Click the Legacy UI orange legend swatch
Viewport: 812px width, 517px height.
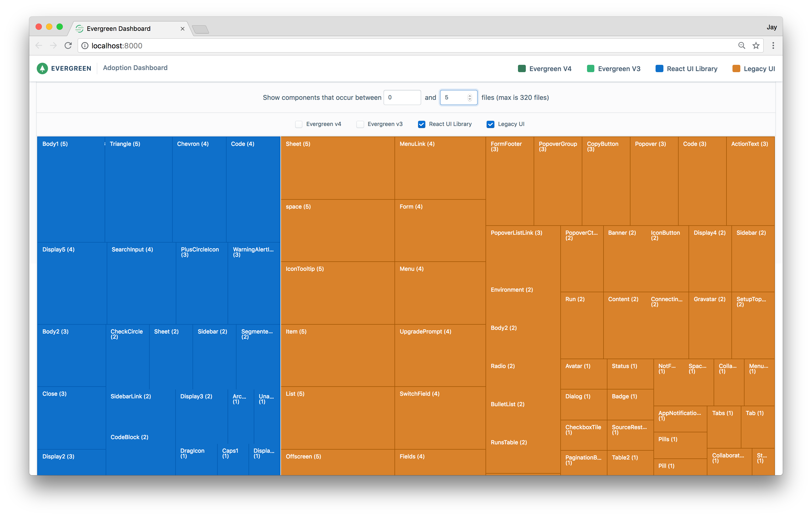[x=736, y=69]
